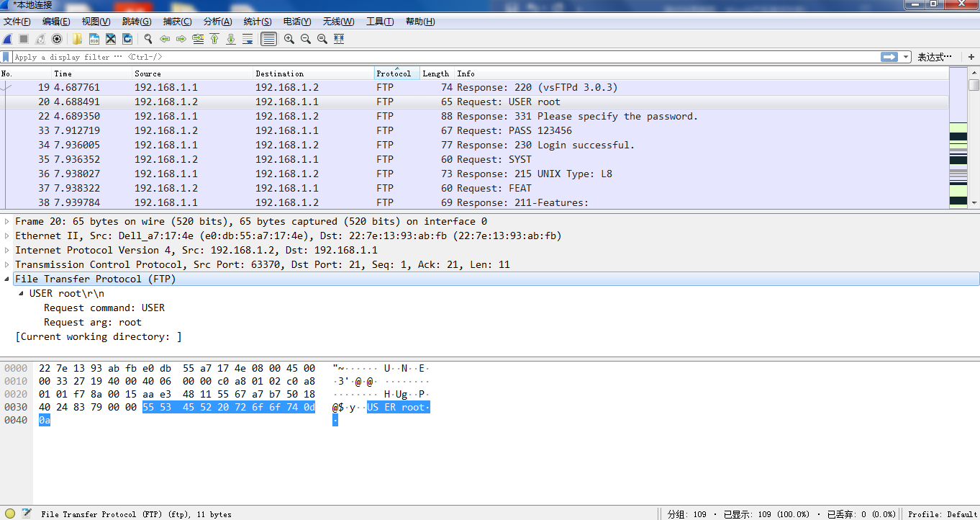The height and width of the screenshot is (520, 980).
Task: Expand Internet Protocol Version 4 row
Action: coord(7,250)
